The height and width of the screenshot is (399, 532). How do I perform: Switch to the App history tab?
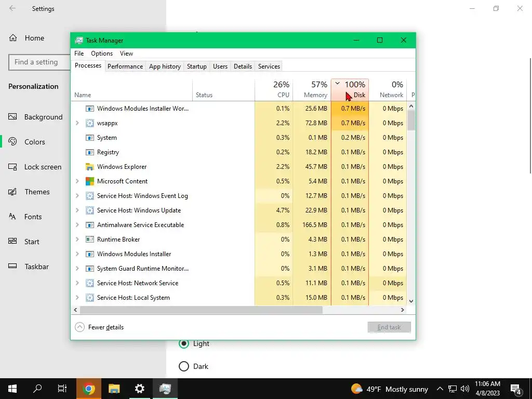(165, 66)
